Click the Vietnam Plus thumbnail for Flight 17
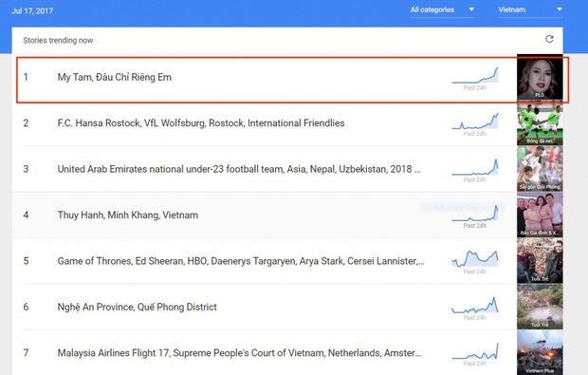The width and height of the screenshot is (588, 375). [540, 352]
